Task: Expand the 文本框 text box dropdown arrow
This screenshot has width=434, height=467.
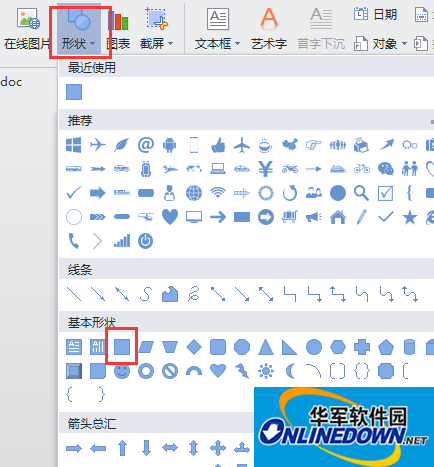Action: [237, 44]
